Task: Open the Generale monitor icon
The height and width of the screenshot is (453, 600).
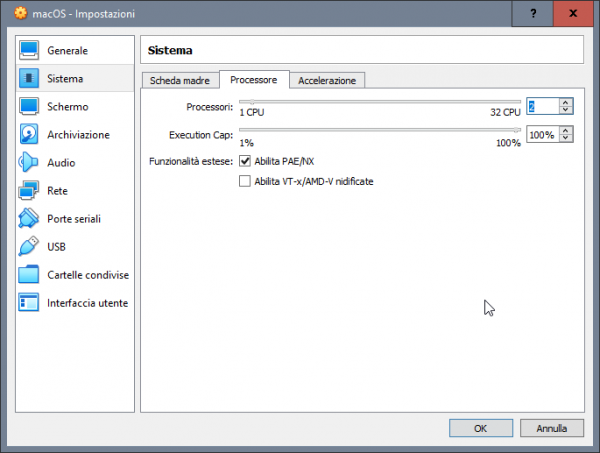Action: (29, 51)
